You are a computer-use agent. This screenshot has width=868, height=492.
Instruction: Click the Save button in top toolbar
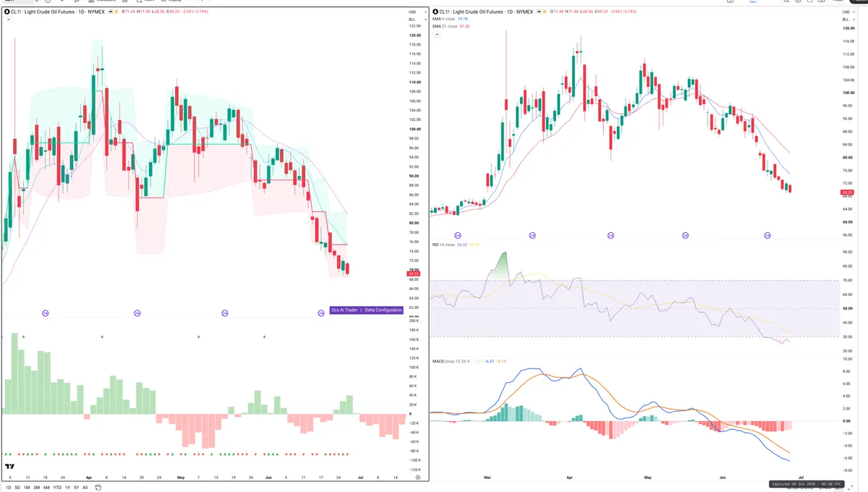tap(753, 2)
